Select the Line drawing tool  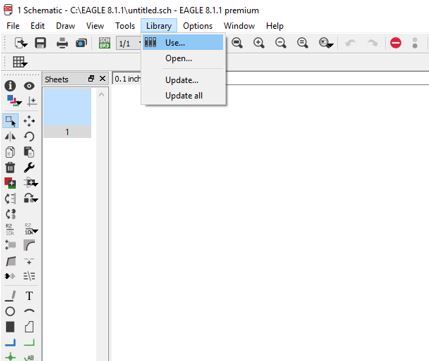tap(10, 296)
